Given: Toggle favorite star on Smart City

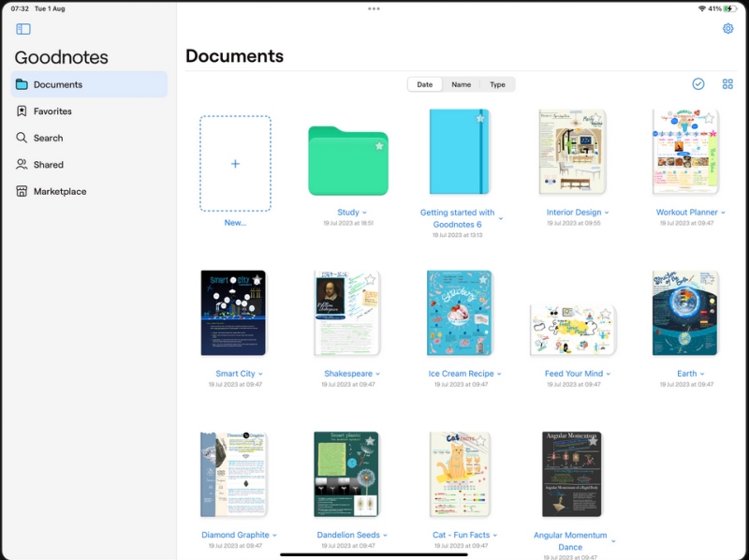Looking at the screenshot, I should 257,279.
